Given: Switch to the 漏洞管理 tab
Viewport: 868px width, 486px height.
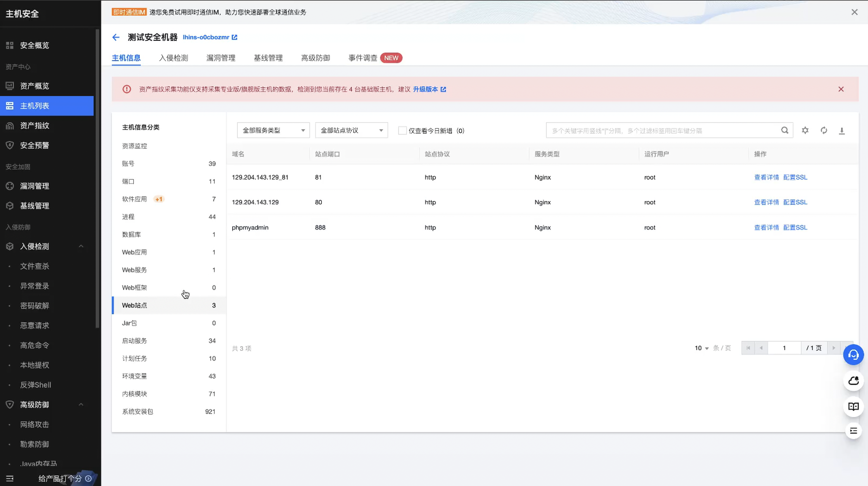Looking at the screenshot, I should (221, 58).
